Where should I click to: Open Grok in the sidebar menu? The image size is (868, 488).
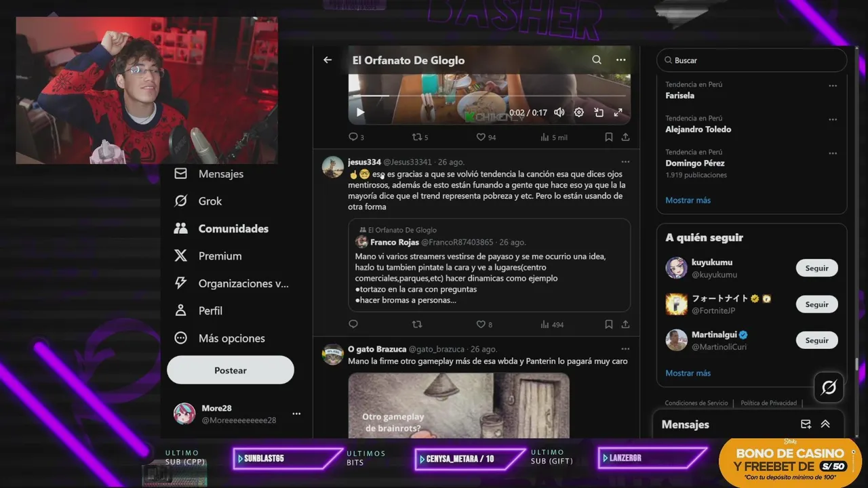click(x=197, y=201)
